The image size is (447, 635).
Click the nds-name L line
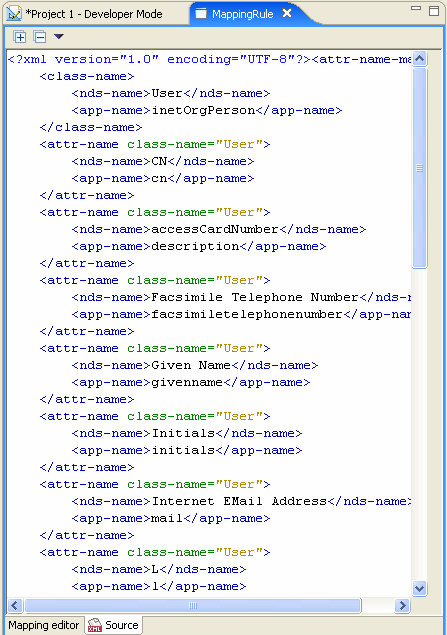(x=159, y=570)
